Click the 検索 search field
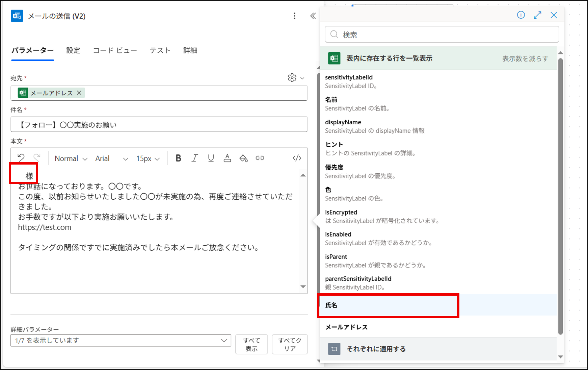 [442, 34]
